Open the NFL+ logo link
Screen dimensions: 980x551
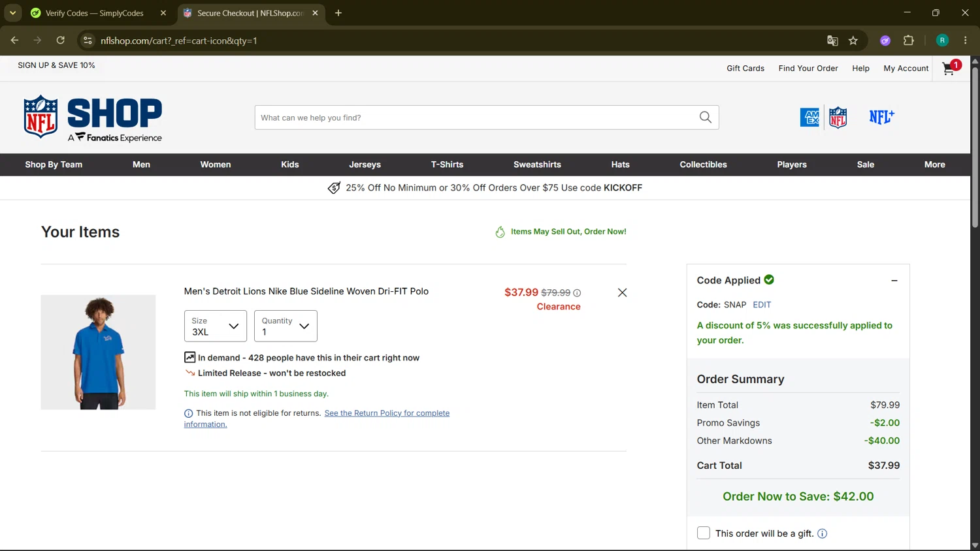881,117
